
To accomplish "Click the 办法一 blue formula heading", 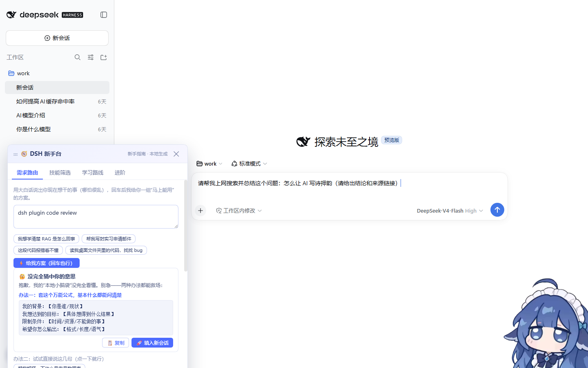I will pos(70,295).
